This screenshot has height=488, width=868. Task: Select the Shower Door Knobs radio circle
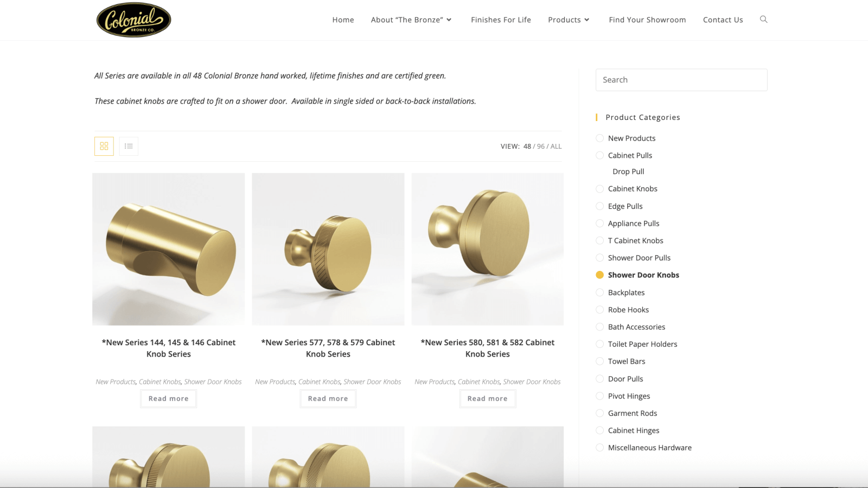(x=599, y=275)
